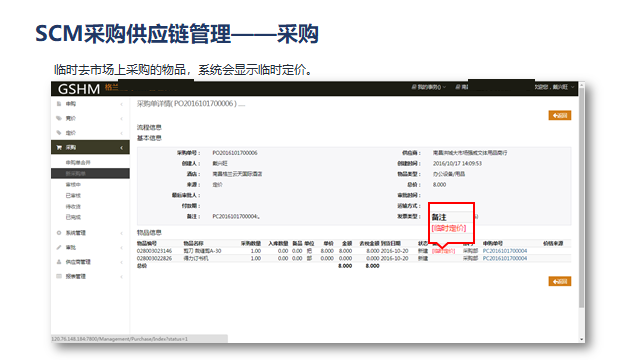
Task: Click the top orange 返回 button
Action: pyautogui.click(x=560, y=116)
